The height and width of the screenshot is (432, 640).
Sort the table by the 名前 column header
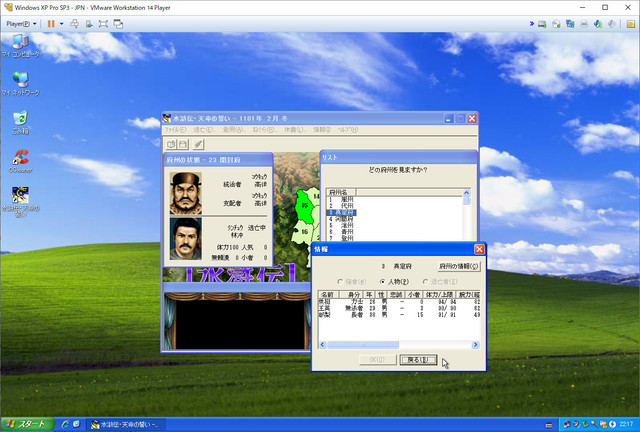coord(328,294)
